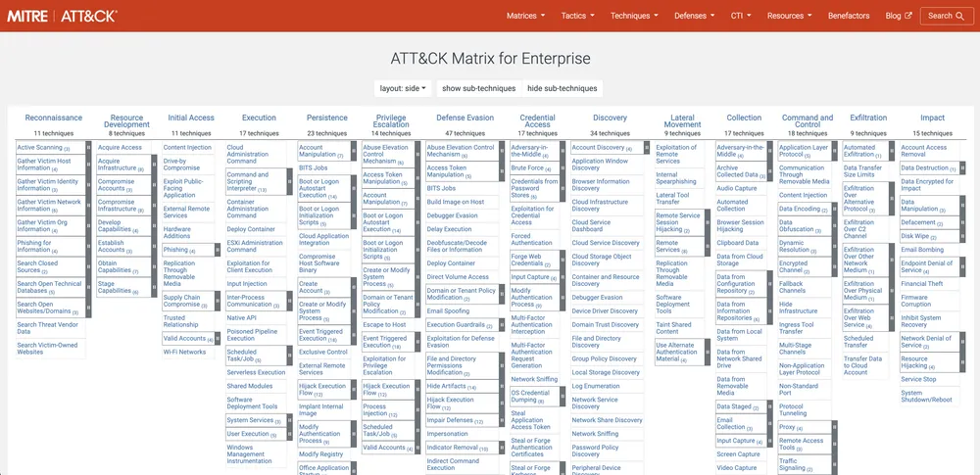Open the Techniques dropdown menu
The width and height of the screenshot is (980, 475).
tap(634, 16)
